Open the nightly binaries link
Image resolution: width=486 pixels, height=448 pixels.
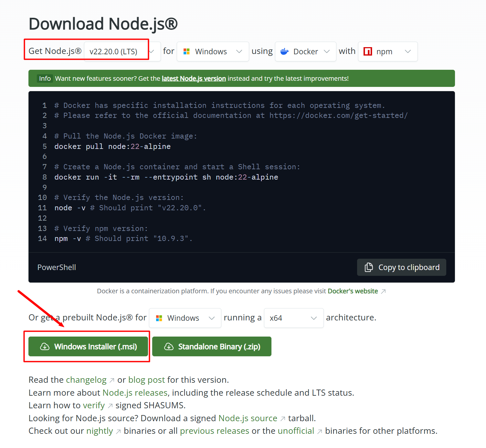[x=100, y=431]
